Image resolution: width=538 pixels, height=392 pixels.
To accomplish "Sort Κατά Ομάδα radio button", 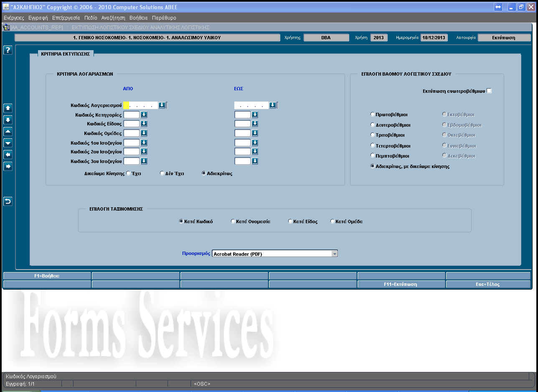I will tap(332, 221).
